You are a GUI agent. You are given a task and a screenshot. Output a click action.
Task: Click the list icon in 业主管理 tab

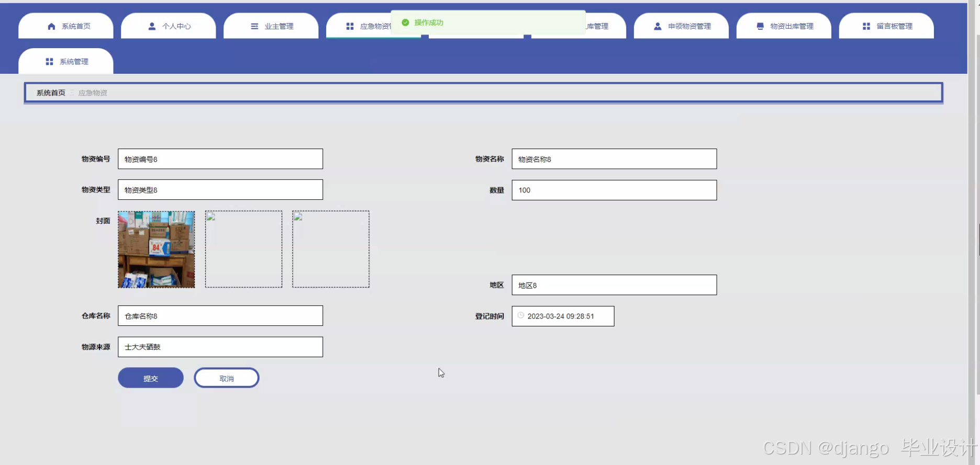click(254, 26)
